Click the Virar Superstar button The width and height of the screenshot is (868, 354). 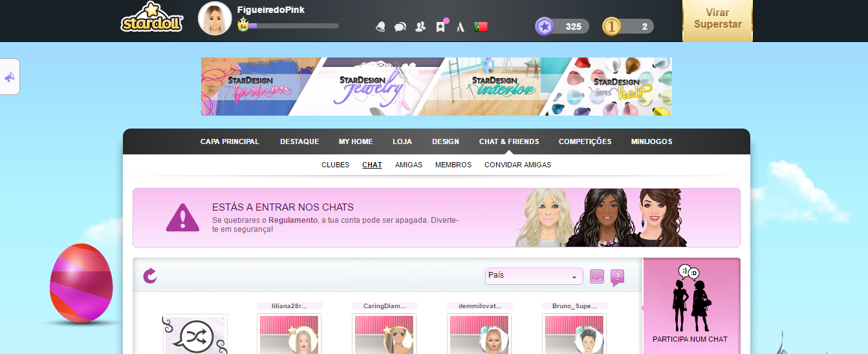[717, 21]
